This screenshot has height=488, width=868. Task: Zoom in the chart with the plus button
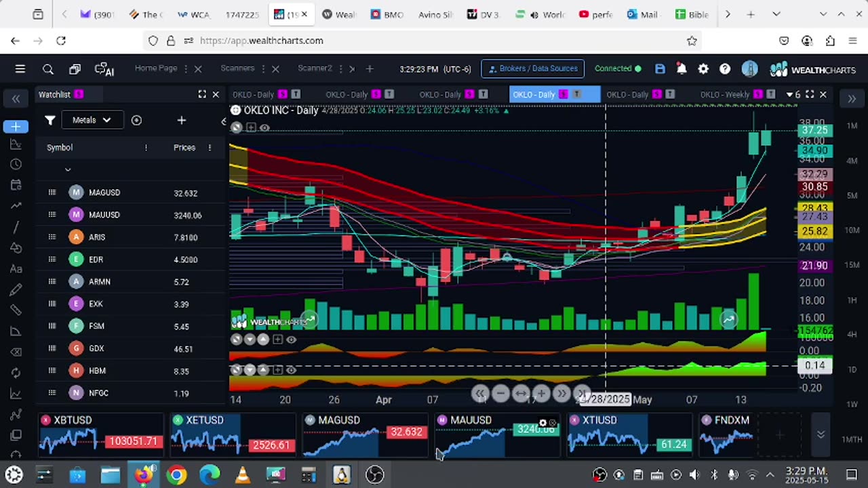(541, 393)
